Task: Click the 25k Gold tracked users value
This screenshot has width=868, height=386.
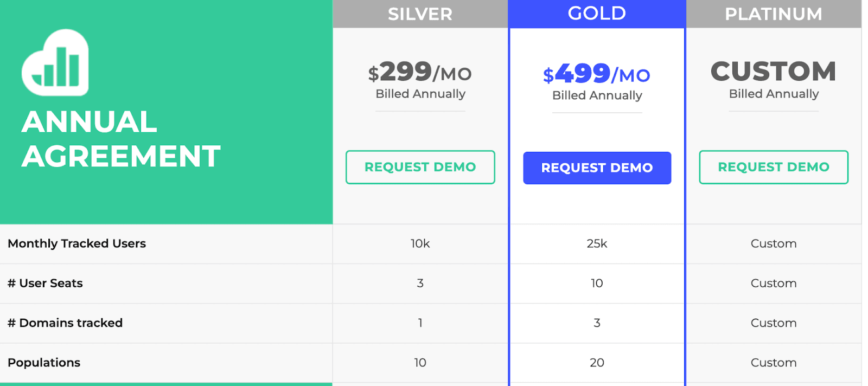Action: click(597, 243)
